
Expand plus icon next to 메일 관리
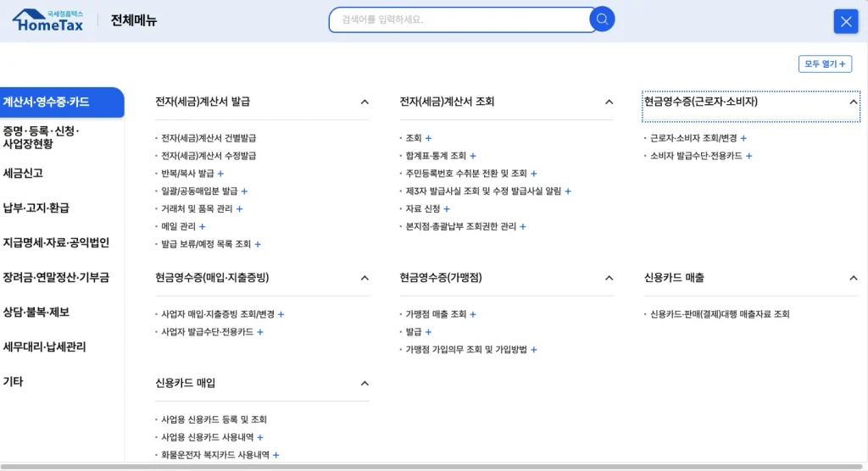click(202, 226)
